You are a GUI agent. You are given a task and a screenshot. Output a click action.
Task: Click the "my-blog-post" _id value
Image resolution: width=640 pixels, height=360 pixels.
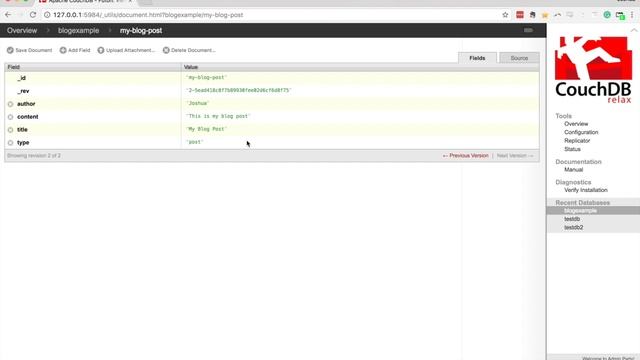coord(206,78)
